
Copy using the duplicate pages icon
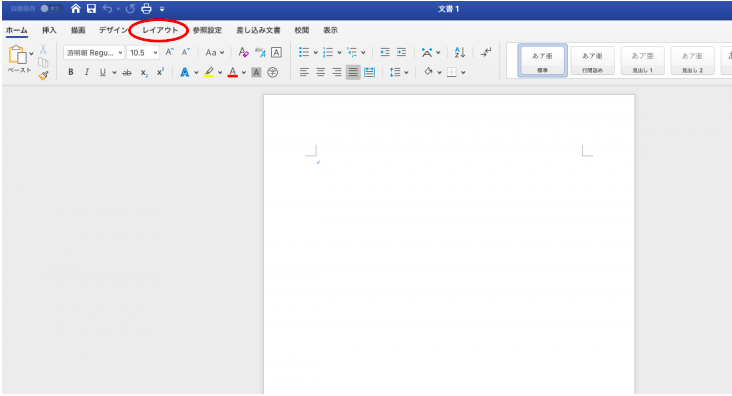point(43,62)
